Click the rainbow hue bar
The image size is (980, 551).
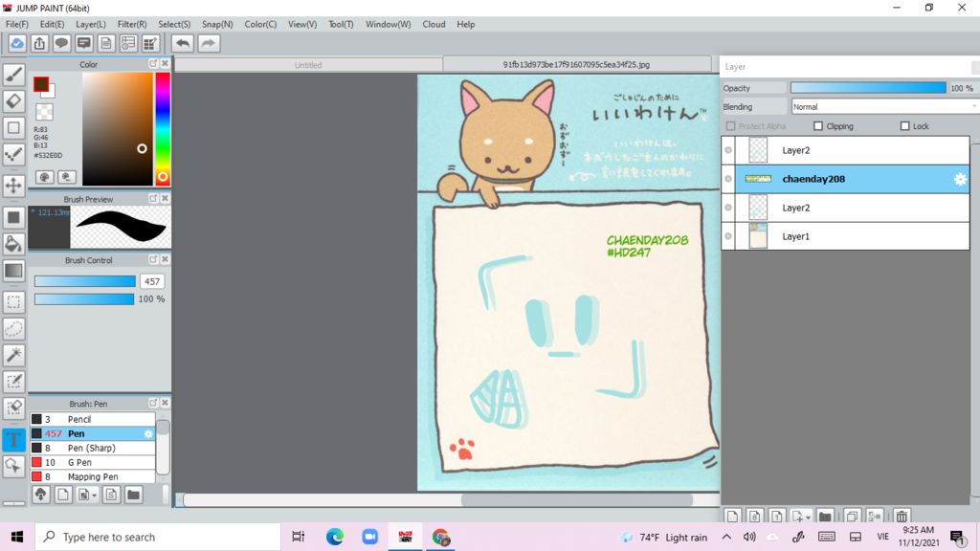pyautogui.click(x=163, y=129)
